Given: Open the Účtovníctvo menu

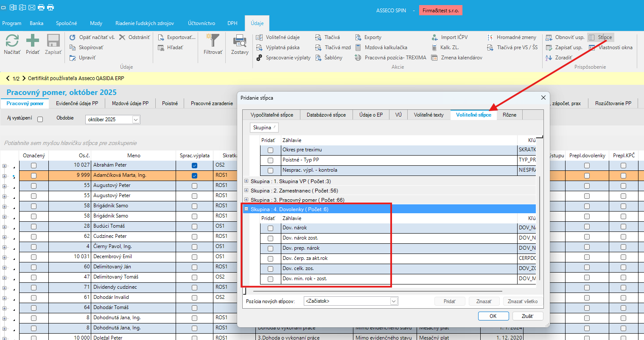Looking at the screenshot, I should tap(202, 23).
